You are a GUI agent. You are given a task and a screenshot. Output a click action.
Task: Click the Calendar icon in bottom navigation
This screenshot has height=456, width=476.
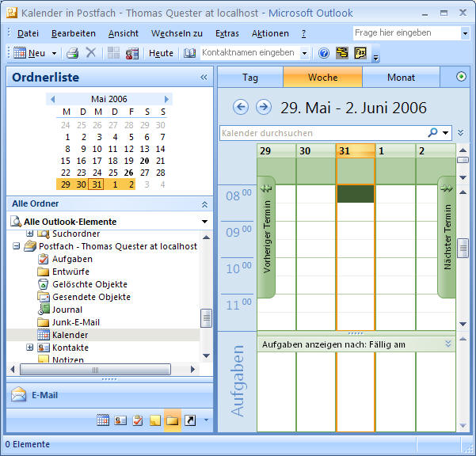[103, 420]
